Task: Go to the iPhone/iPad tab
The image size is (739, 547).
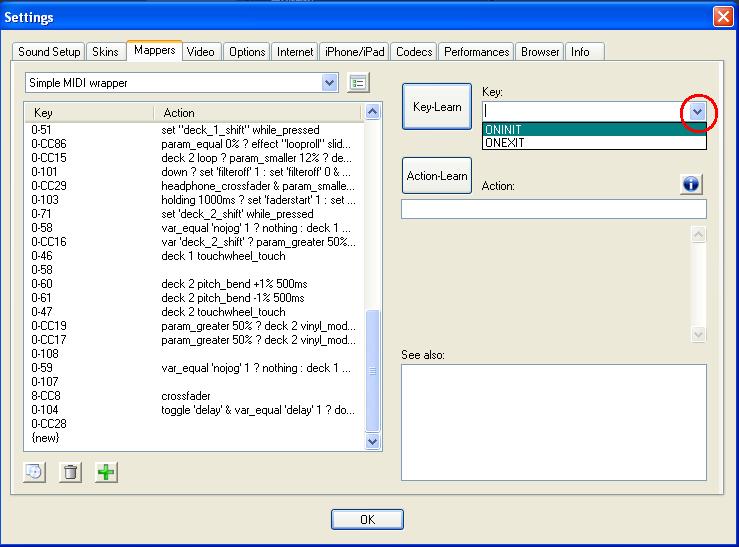Action: click(x=354, y=52)
